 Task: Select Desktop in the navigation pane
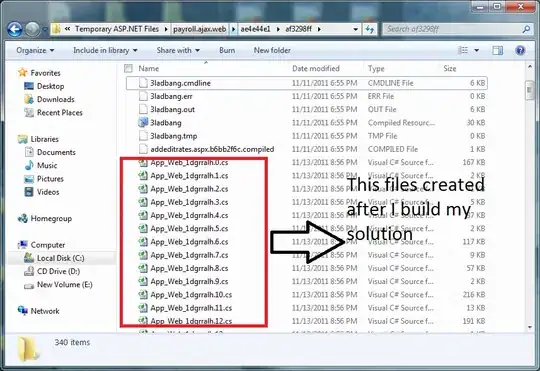coord(50,86)
